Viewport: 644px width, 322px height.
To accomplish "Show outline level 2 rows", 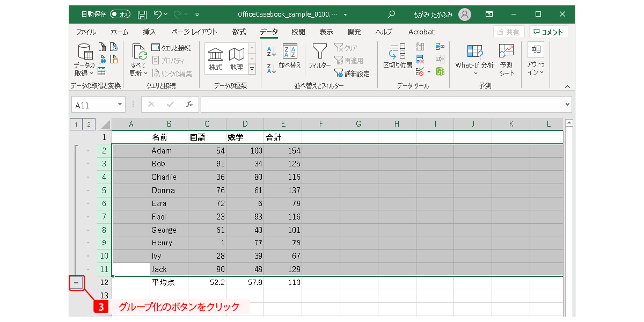I will (89, 125).
